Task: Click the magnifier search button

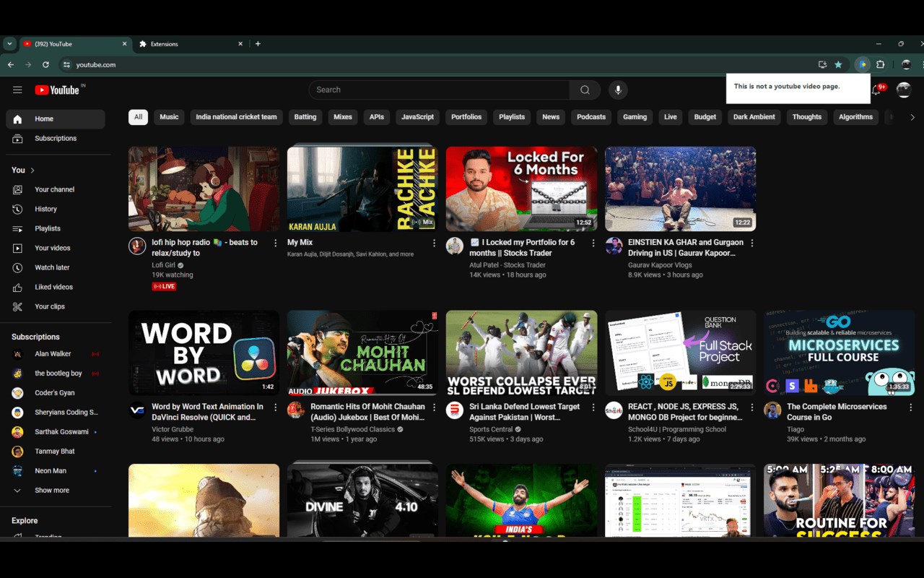Action: tap(585, 90)
